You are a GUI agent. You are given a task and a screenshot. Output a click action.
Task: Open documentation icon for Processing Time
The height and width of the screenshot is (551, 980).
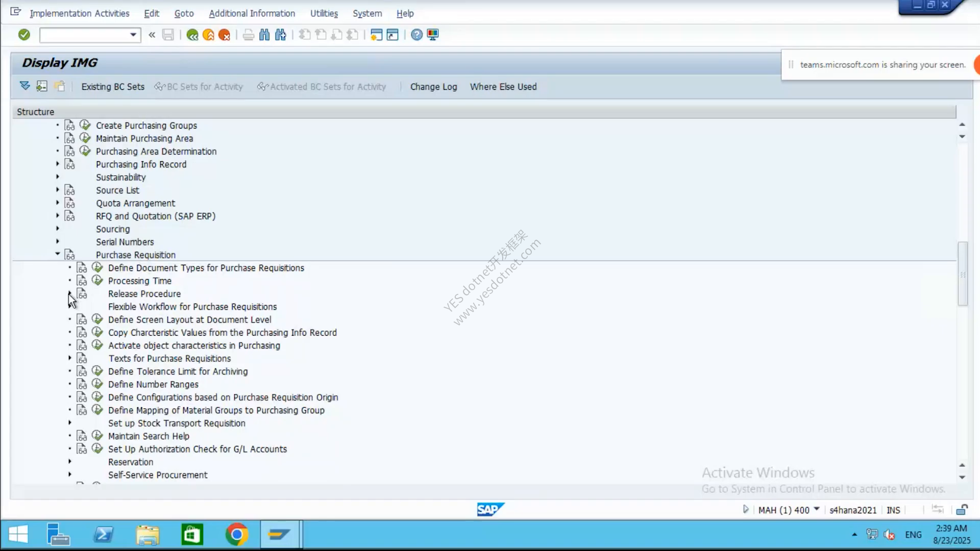pos(82,281)
